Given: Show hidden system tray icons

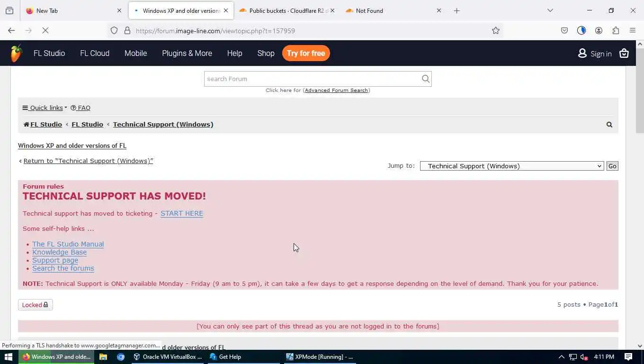Looking at the screenshot, I should click(561, 357).
